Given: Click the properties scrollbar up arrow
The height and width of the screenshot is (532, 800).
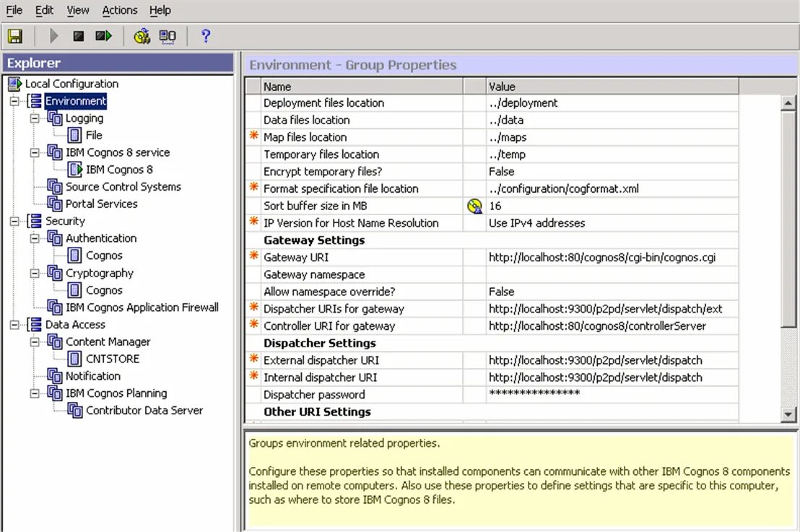Looking at the screenshot, I should pyautogui.click(x=788, y=103).
